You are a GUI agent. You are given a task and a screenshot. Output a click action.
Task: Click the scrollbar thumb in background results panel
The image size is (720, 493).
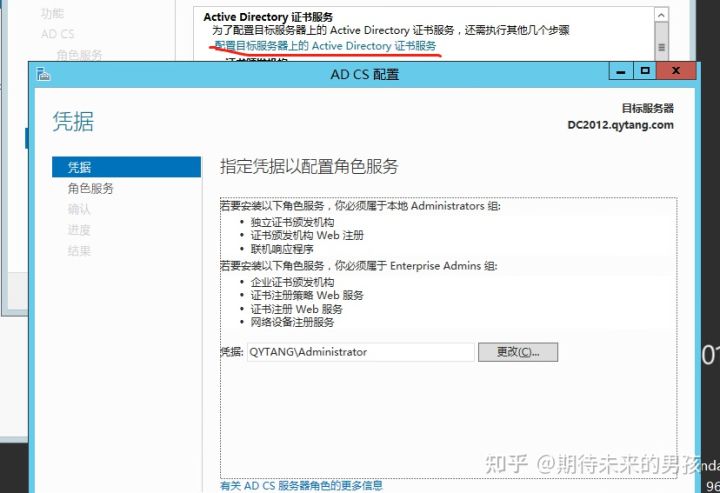point(661,42)
